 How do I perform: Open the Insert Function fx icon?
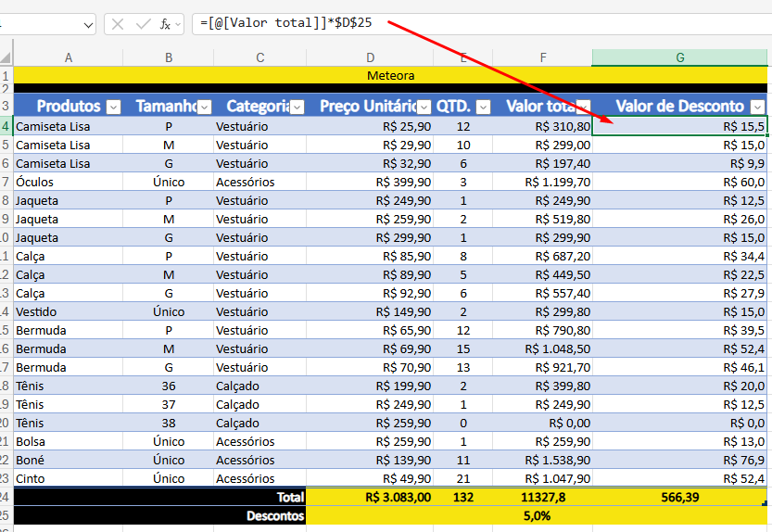(165, 24)
